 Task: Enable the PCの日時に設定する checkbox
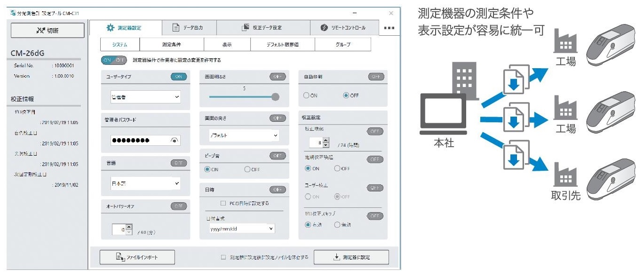click(223, 204)
